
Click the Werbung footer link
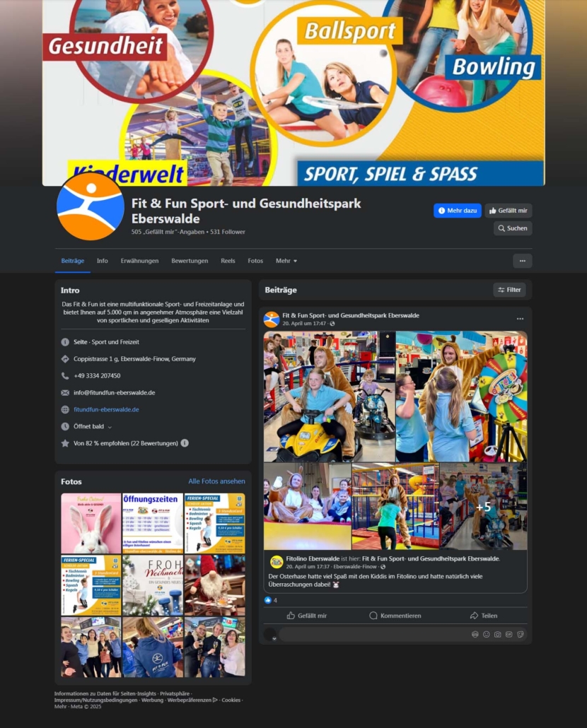pos(152,700)
